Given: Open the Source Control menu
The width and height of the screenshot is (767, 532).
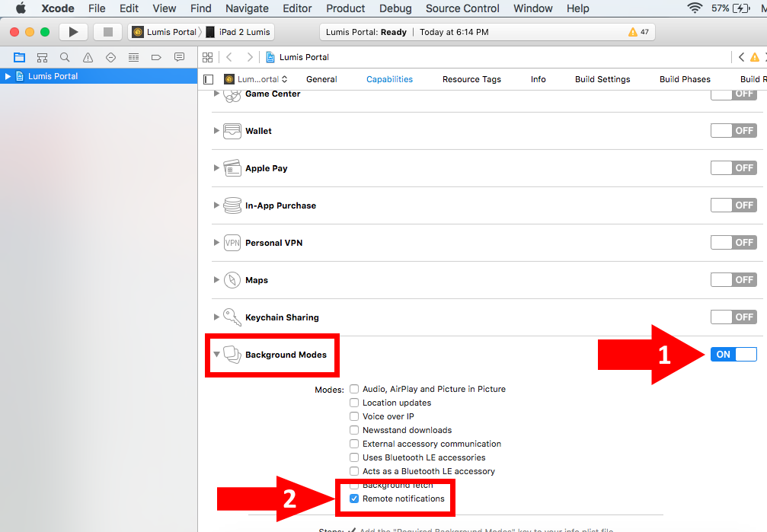Looking at the screenshot, I should (x=462, y=8).
